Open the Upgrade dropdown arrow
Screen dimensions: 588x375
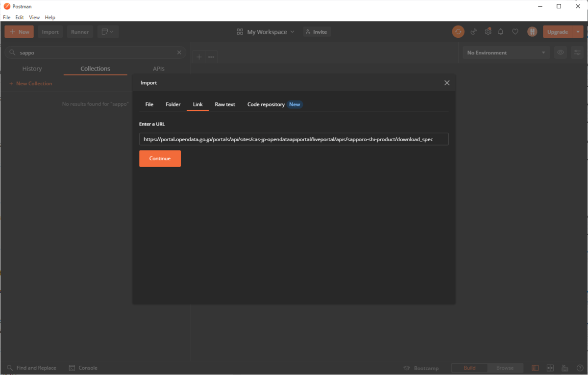578,32
